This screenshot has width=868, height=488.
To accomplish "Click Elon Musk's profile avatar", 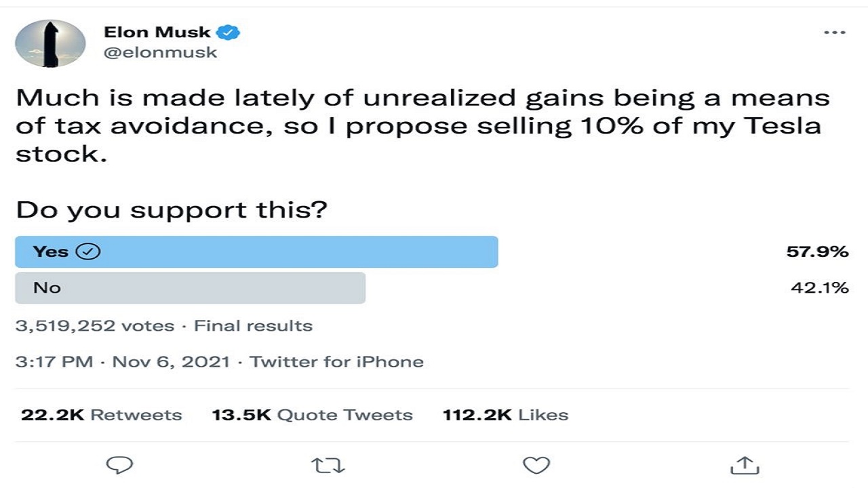I will pyautogui.click(x=50, y=43).
